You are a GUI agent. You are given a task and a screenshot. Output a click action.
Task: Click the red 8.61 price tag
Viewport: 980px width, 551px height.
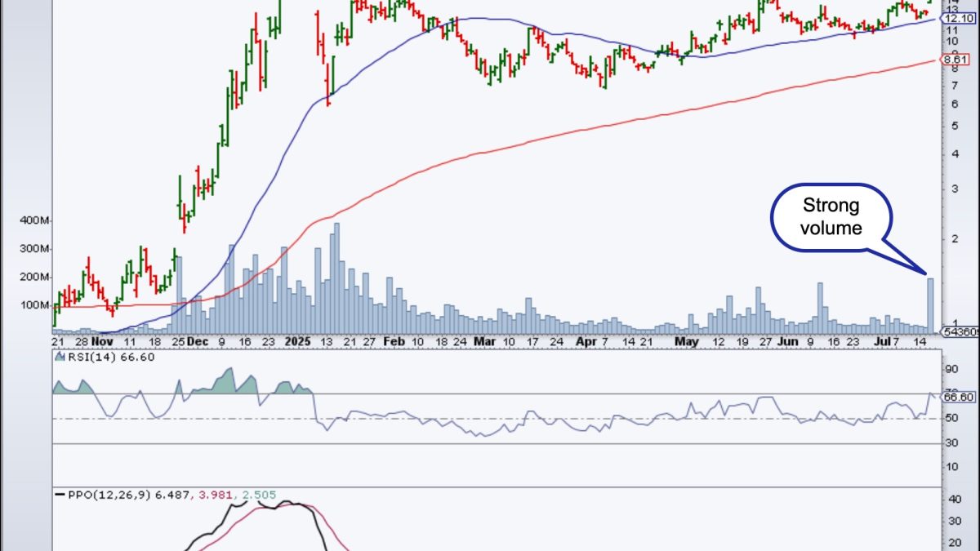coord(954,60)
